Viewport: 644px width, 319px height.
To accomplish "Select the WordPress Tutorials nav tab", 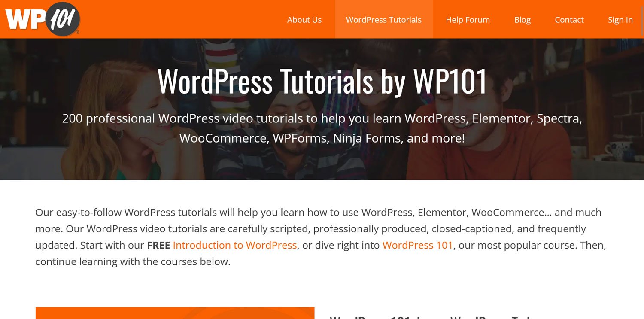I will click(x=383, y=20).
